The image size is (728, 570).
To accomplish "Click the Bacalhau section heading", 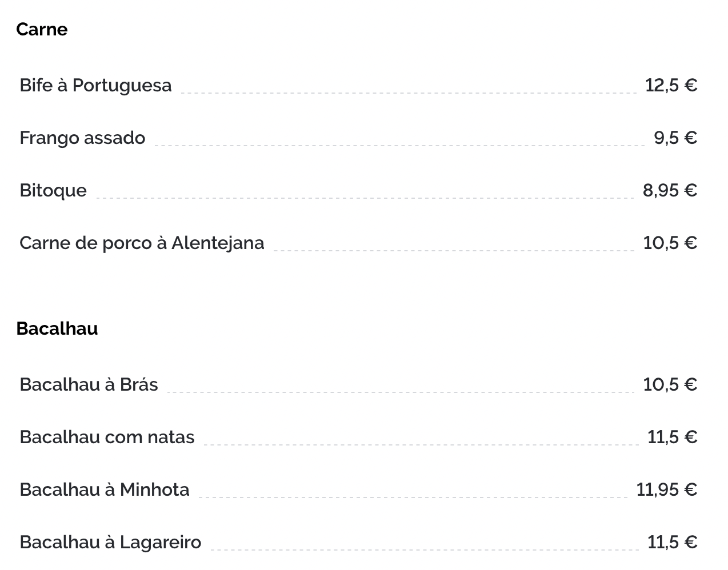I will pos(57,328).
